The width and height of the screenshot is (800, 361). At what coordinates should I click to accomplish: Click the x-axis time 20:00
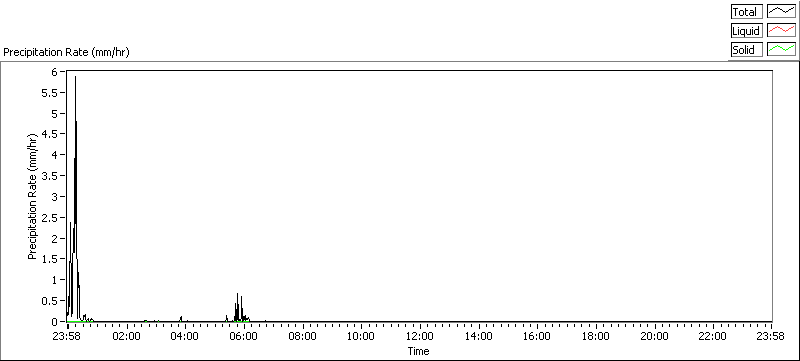click(x=655, y=336)
